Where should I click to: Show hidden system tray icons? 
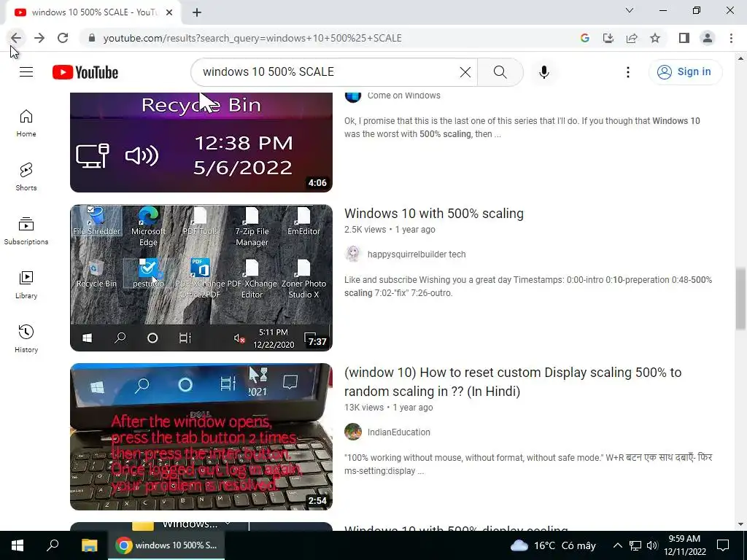(x=617, y=545)
